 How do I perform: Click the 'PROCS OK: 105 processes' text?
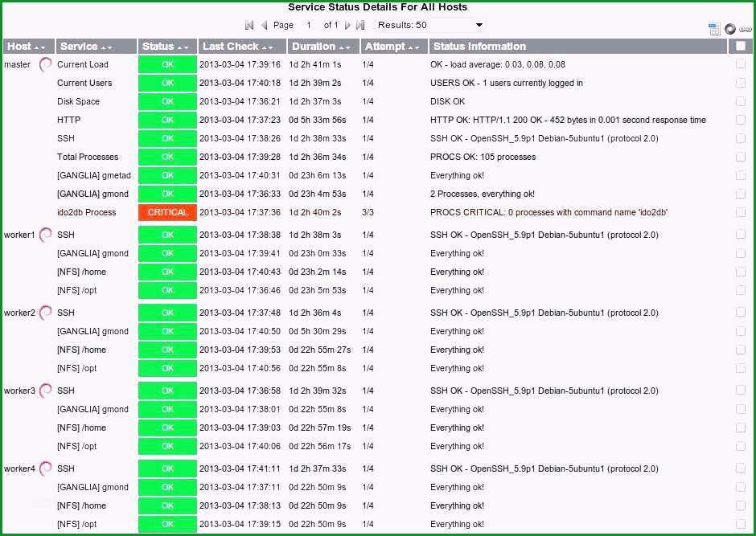[483, 157]
